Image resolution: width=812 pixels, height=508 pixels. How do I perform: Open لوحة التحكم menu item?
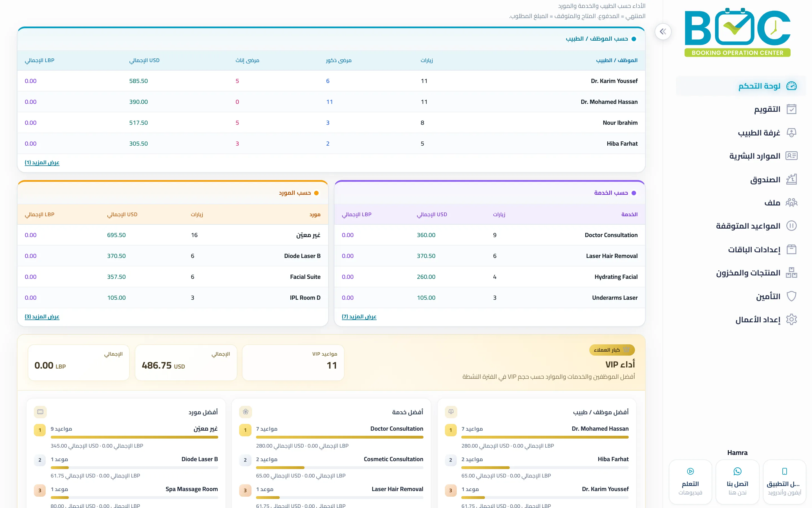(741, 86)
